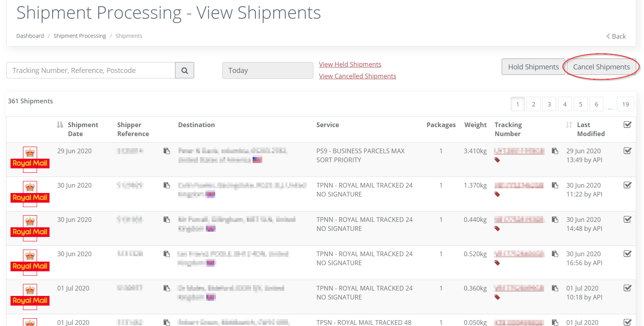Open View Held Shipments link

point(350,64)
